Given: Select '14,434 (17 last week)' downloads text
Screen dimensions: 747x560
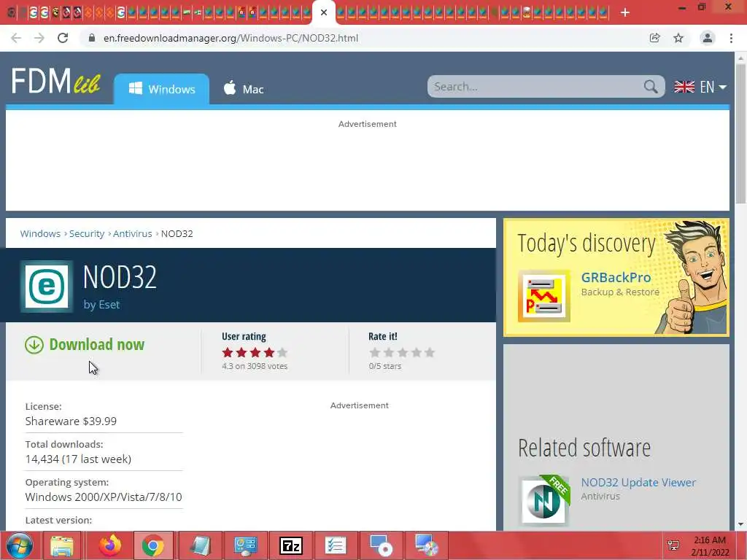Looking at the screenshot, I should 78,459.
